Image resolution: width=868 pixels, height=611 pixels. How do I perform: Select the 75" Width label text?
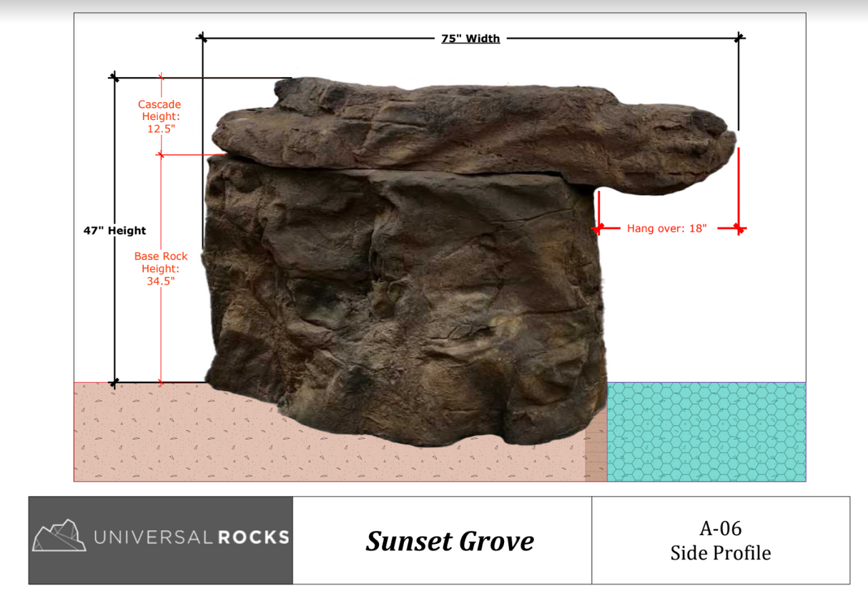tap(470, 38)
